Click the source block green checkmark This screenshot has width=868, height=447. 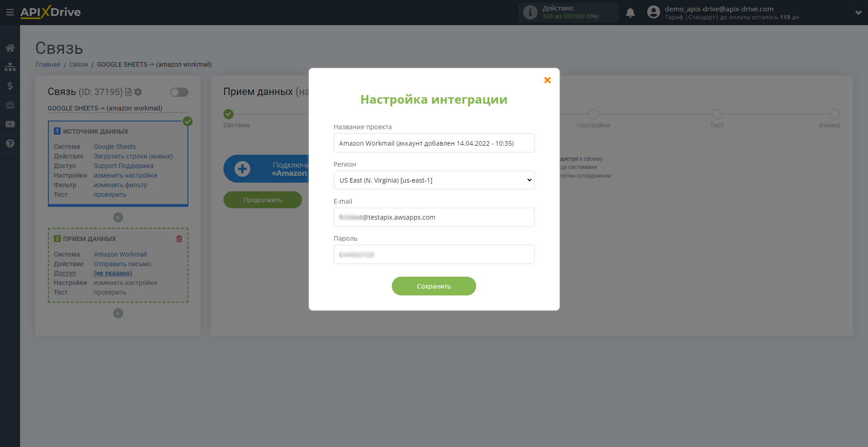coord(187,121)
